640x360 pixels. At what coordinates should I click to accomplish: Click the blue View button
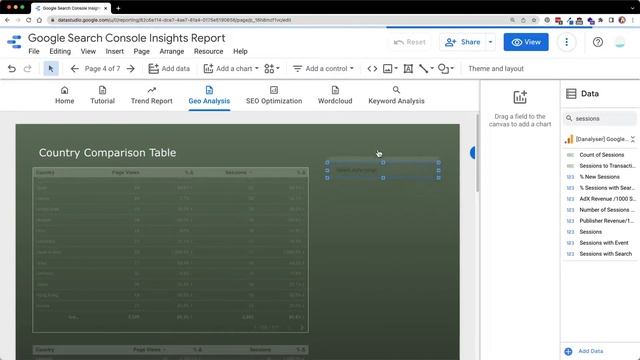[526, 42]
